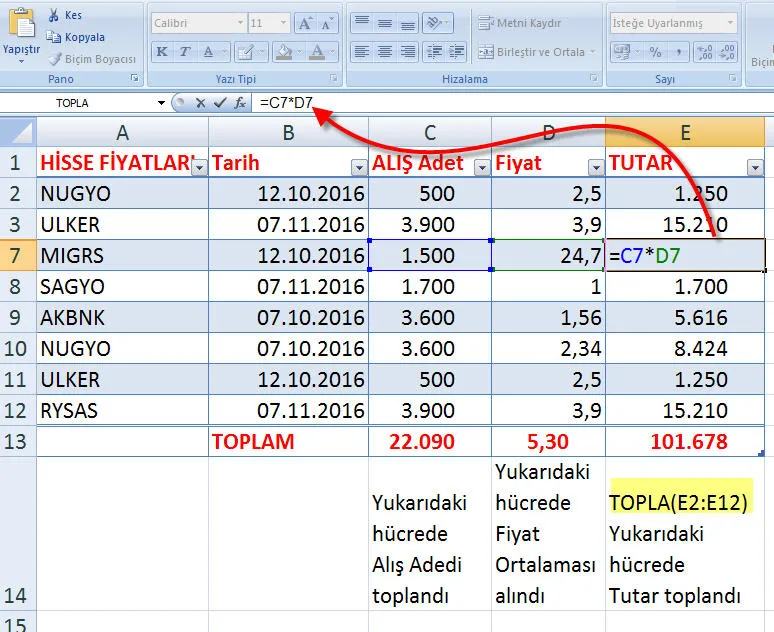
Task: Cancel formula entry with the X icon
Action: click(x=201, y=102)
